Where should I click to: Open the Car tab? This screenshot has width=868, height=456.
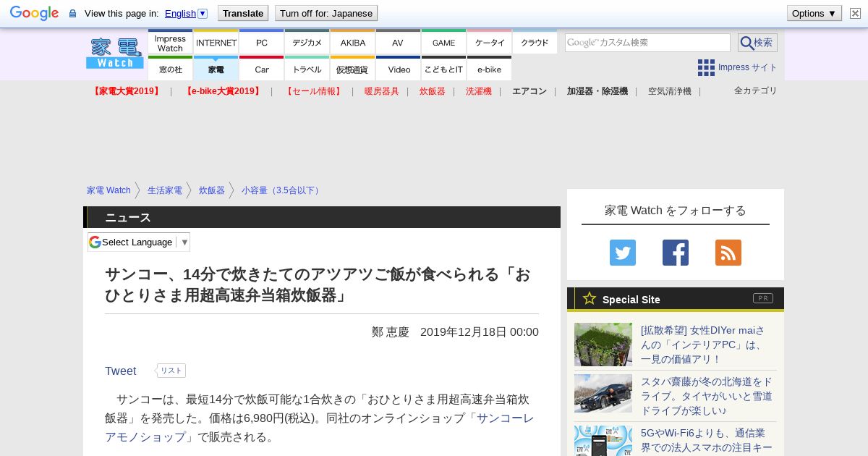pyautogui.click(x=261, y=69)
